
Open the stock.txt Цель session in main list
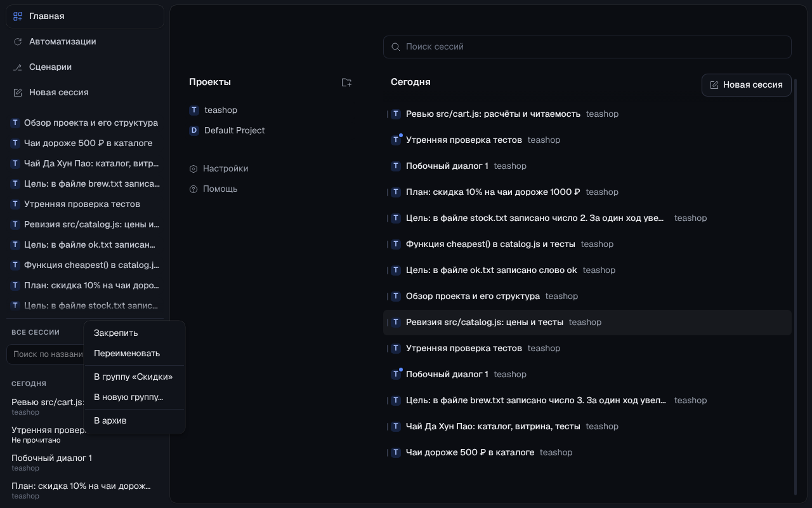pyautogui.click(x=587, y=218)
